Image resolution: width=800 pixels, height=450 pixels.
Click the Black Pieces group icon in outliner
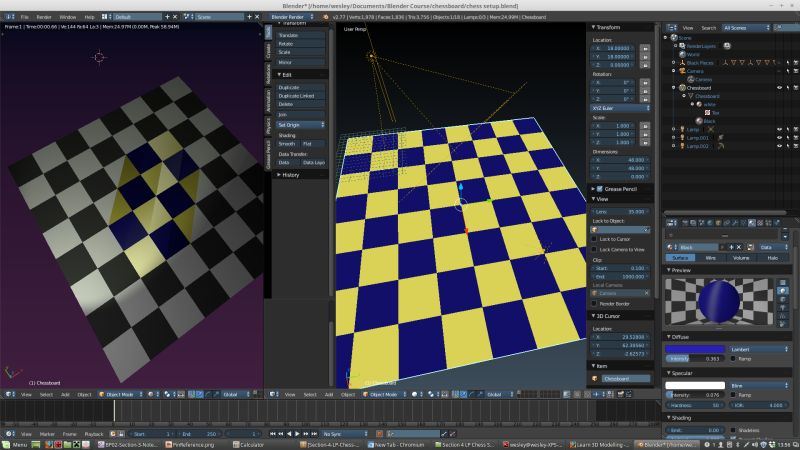click(682, 63)
